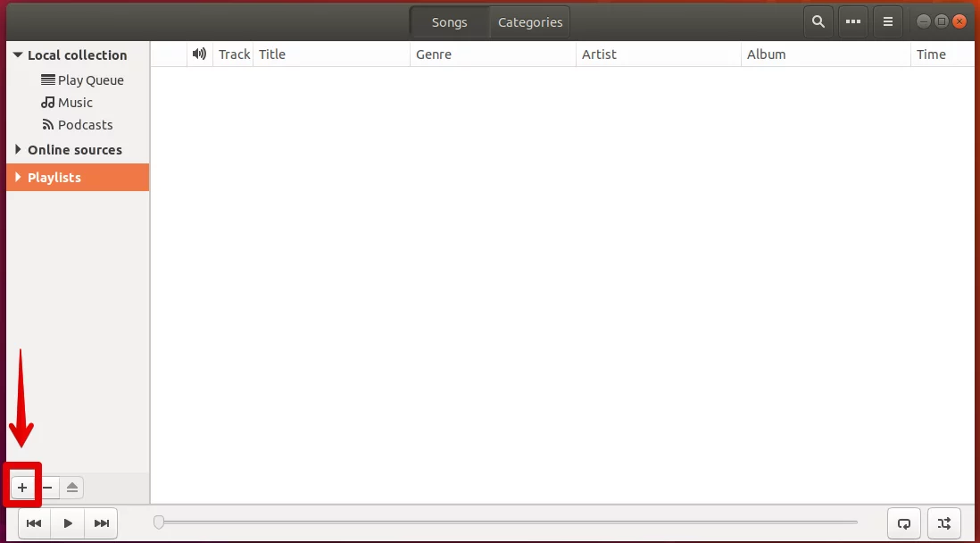Collapse the Local collection section

pos(18,55)
